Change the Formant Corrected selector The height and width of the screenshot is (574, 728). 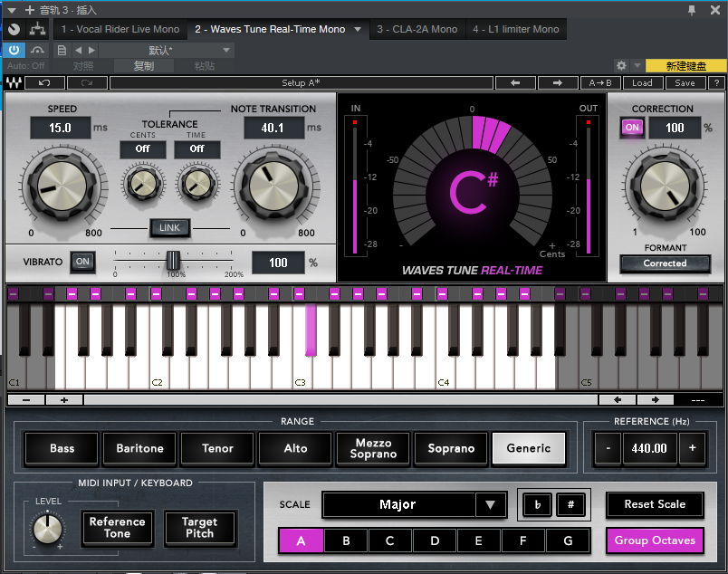tap(665, 263)
